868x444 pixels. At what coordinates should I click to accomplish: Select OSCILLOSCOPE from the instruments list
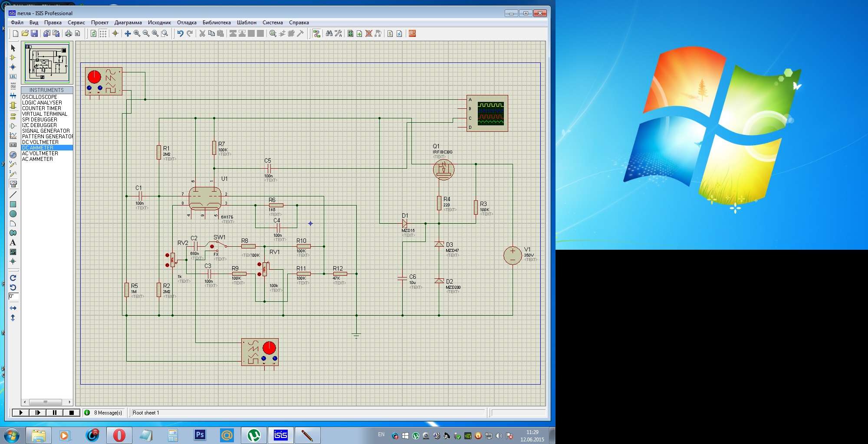click(39, 97)
